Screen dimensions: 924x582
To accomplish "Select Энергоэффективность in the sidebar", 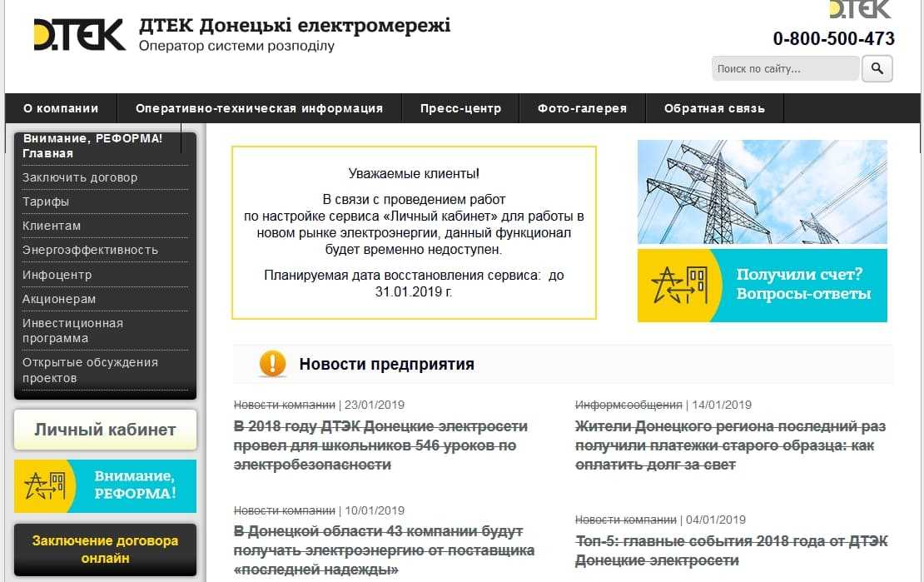I will coord(90,250).
